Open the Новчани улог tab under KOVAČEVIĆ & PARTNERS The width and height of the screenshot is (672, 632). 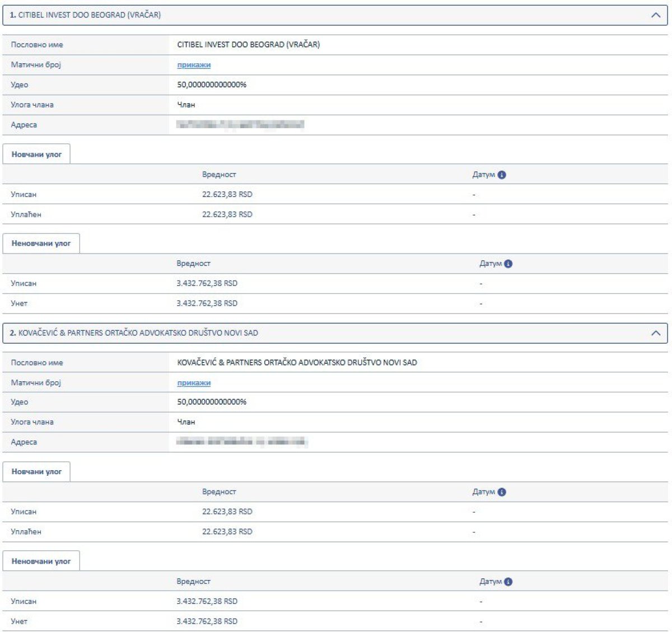(x=36, y=472)
